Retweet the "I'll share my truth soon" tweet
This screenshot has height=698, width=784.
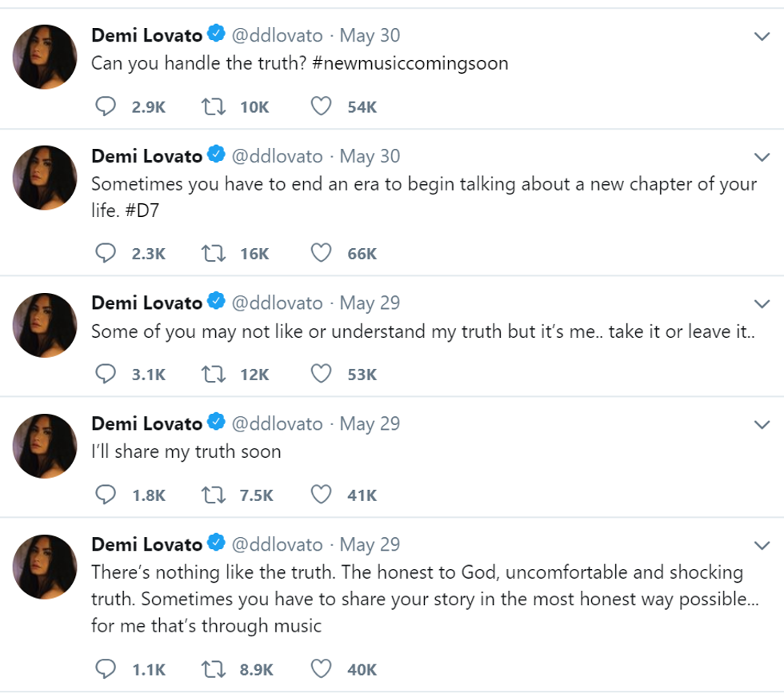(x=210, y=495)
